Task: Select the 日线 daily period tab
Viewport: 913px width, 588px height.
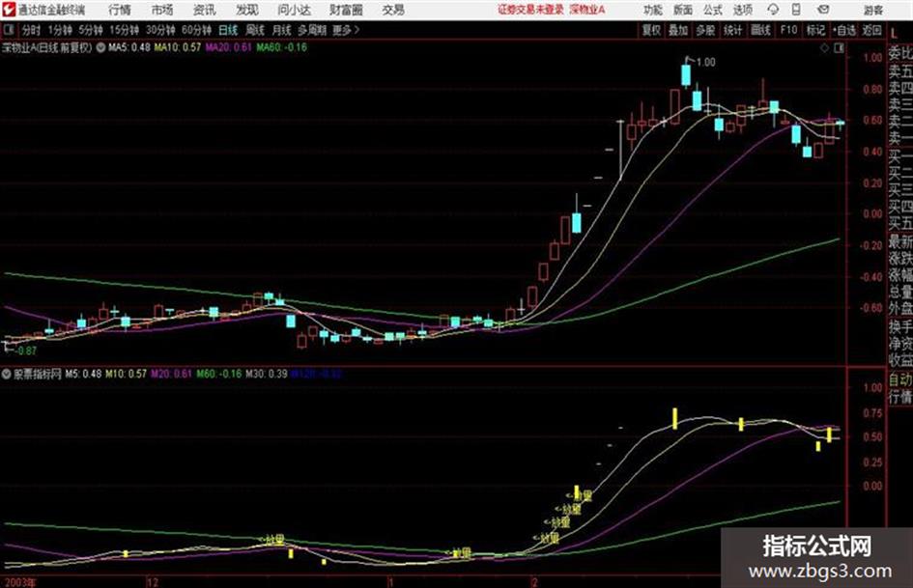Action: coord(228,30)
